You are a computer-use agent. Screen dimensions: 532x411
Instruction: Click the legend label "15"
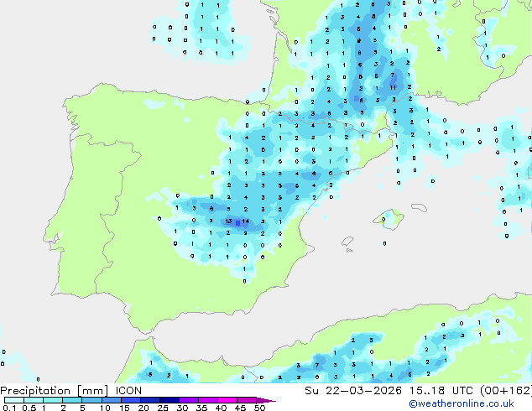click(x=124, y=408)
